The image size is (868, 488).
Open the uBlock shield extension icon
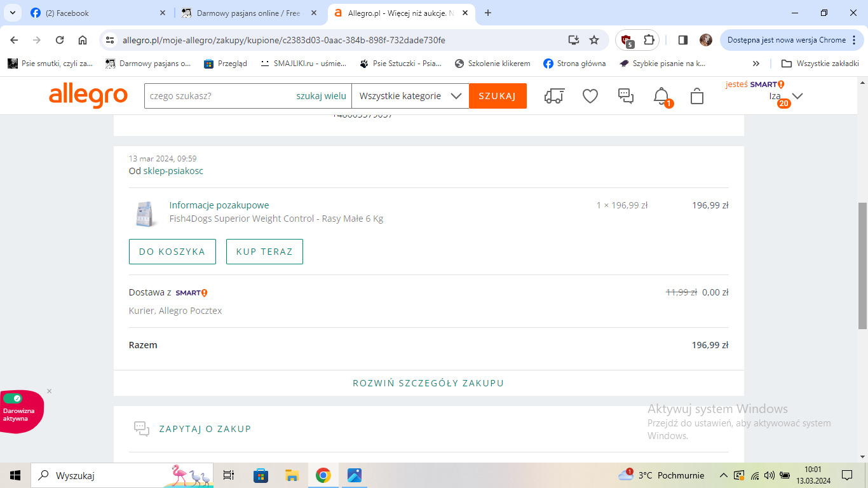[x=627, y=40]
